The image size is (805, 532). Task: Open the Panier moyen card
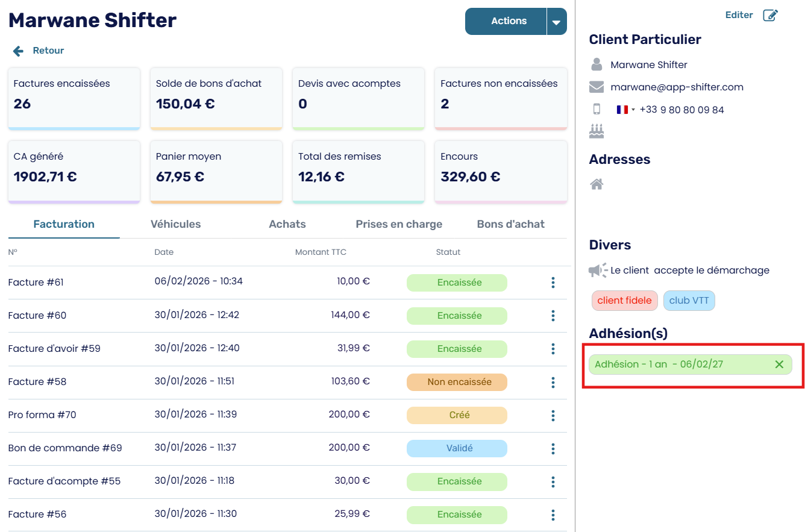point(216,172)
